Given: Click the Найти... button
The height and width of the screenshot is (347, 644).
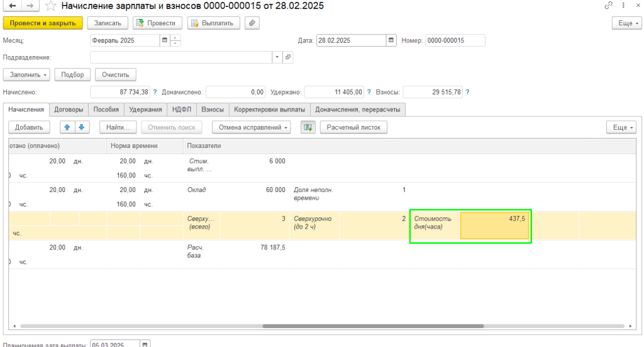Looking at the screenshot, I should [118, 127].
